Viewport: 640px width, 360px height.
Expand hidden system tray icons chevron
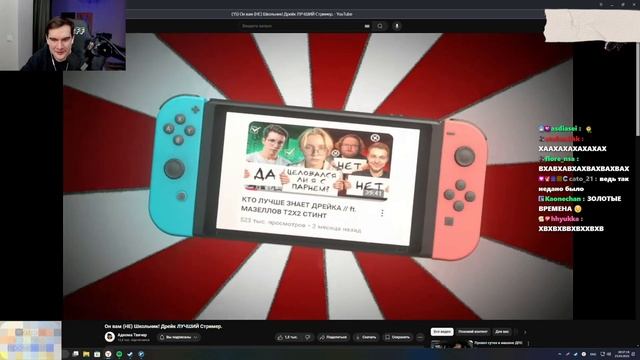pos(560,354)
